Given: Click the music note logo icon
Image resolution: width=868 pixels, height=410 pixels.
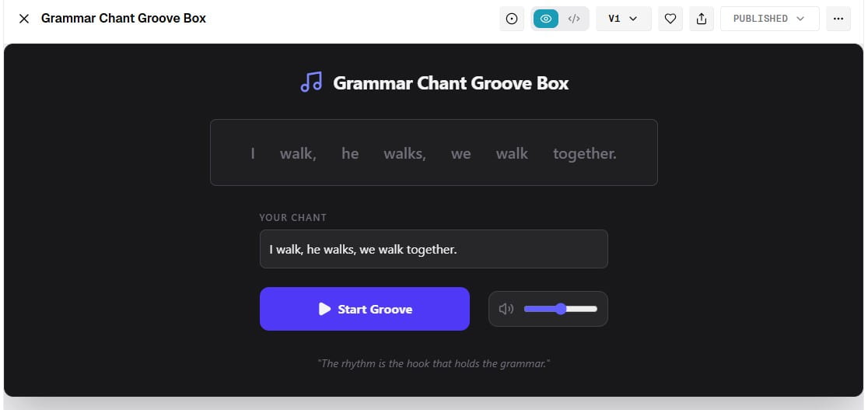Looking at the screenshot, I should tap(311, 82).
